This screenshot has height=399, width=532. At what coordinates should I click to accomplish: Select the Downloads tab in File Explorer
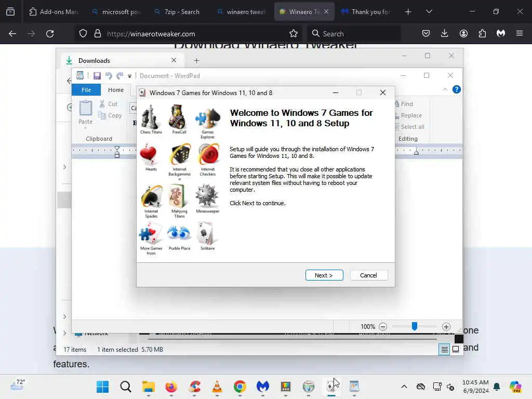point(121,60)
